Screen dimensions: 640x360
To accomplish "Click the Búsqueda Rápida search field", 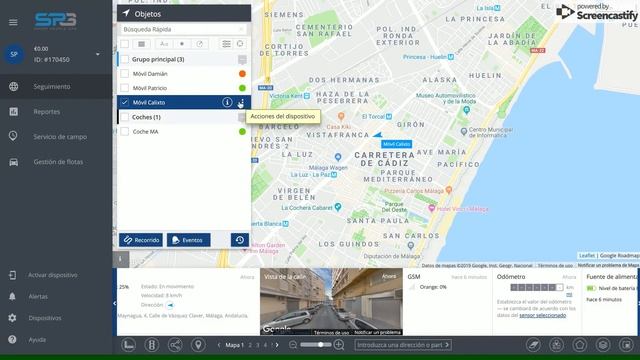I will [x=184, y=29].
